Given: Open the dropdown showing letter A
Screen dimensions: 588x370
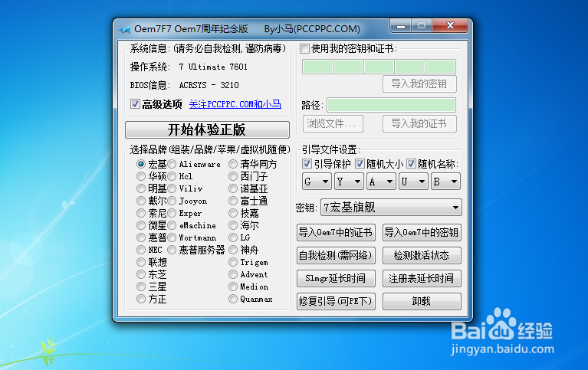Looking at the screenshot, I should pyautogui.click(x=381, y=182).
